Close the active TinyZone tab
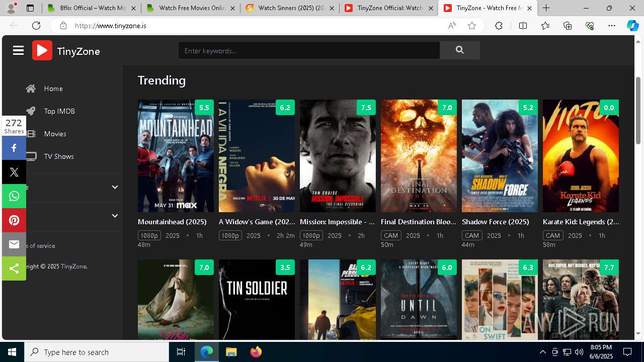The width and height of the screenshot is (644, 362). click(x=529, y=8)
